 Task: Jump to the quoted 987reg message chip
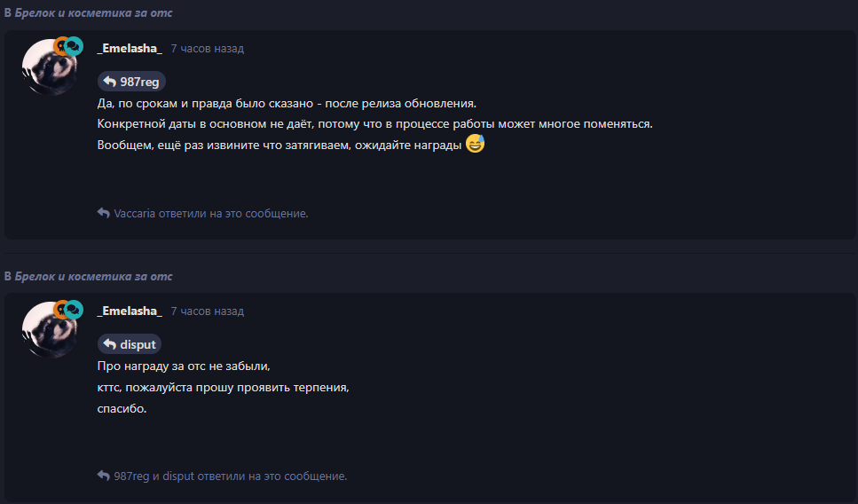coord(131,82)
